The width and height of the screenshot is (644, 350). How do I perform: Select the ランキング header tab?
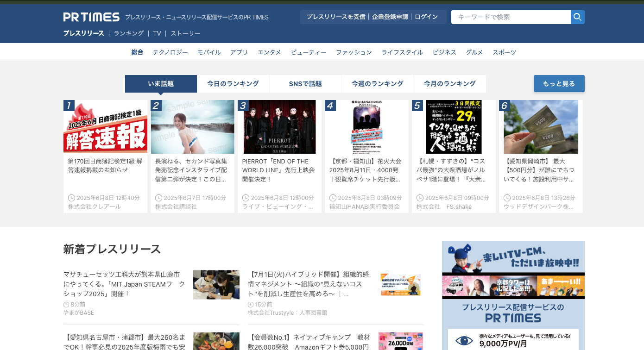coord(129,33)
